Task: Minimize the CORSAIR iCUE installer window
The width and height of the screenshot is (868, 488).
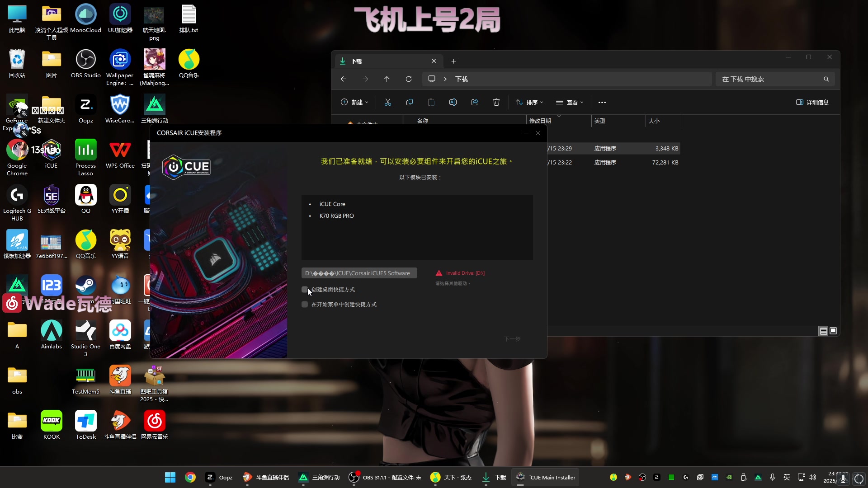Action: pos(526,133)
